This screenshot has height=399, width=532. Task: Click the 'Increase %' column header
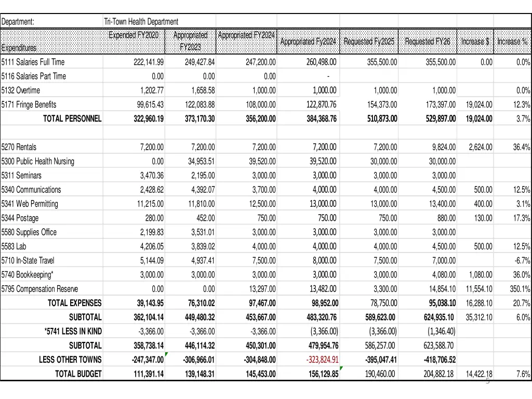click(513, 42)
